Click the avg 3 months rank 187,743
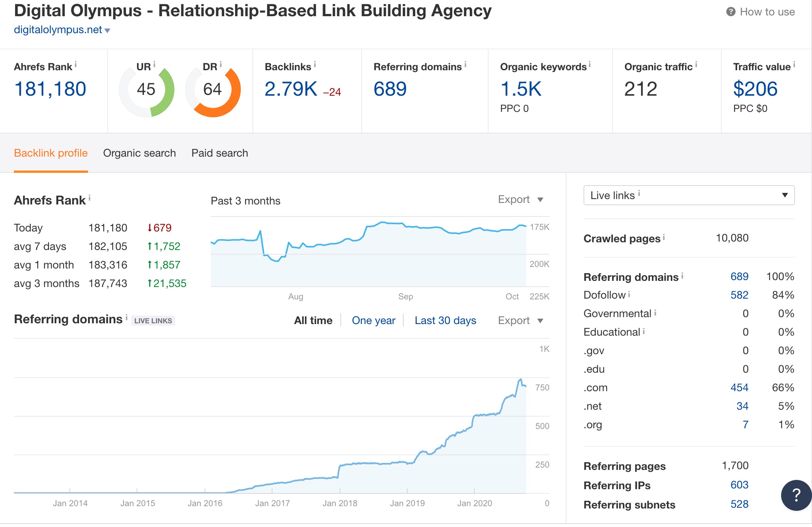 coord(108,284)
